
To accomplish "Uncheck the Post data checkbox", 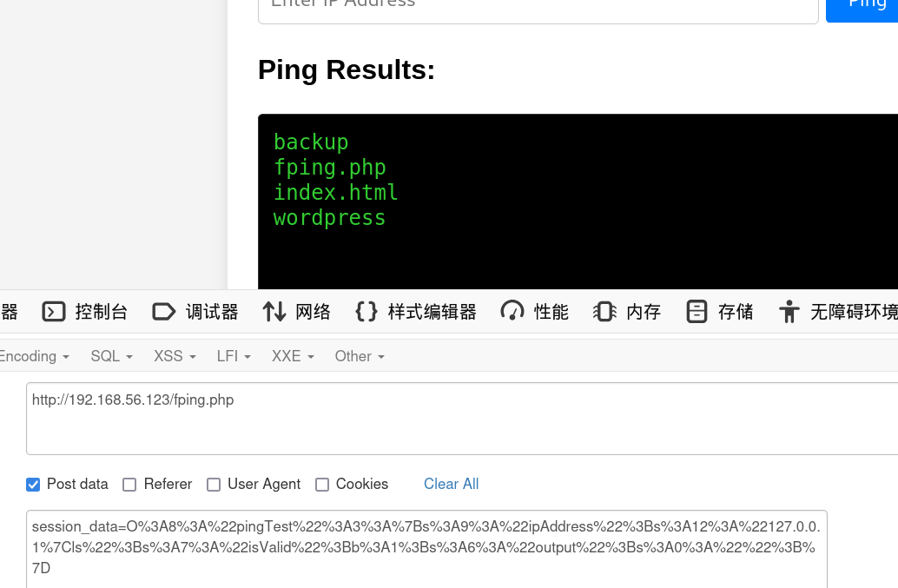I will coord(33,485).
